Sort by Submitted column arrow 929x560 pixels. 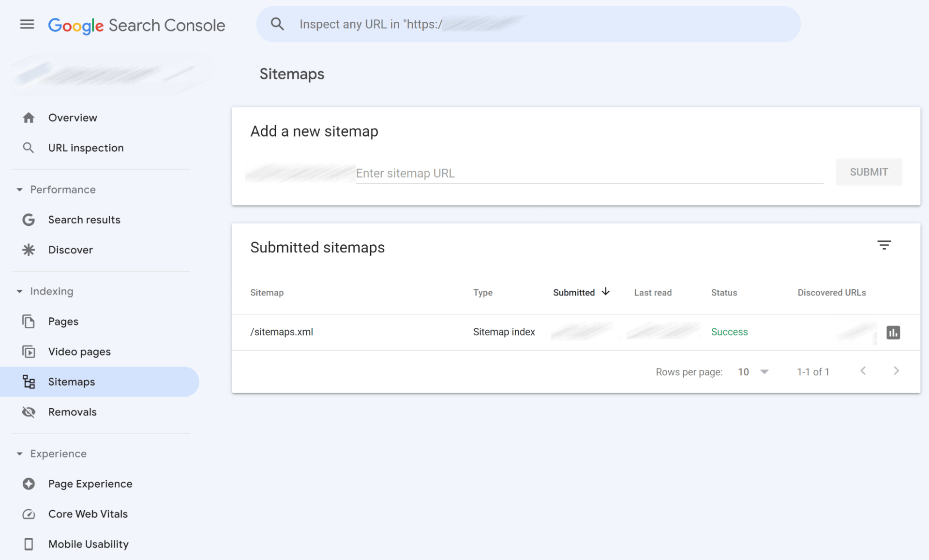pos(605,292)
